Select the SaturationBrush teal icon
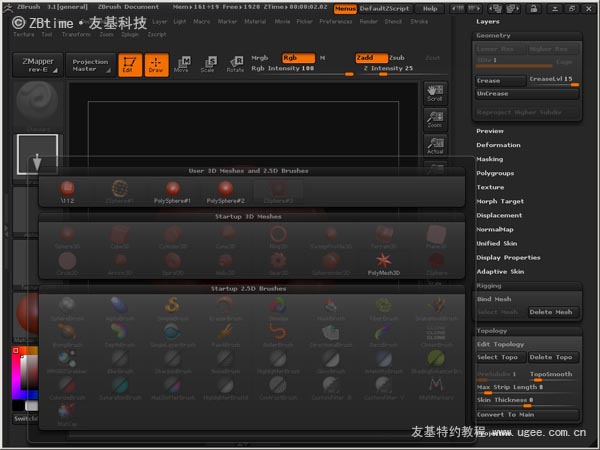 click(x=120, y=388)
